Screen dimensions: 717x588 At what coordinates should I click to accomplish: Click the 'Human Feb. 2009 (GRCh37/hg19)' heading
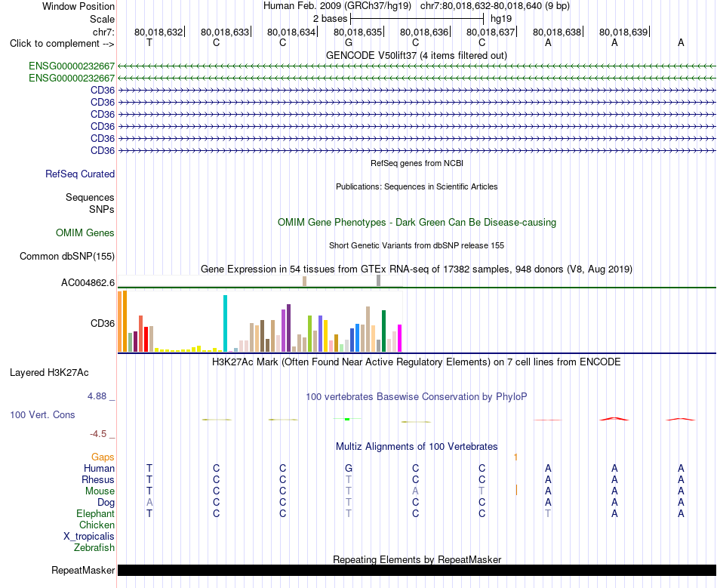point(337,6)
